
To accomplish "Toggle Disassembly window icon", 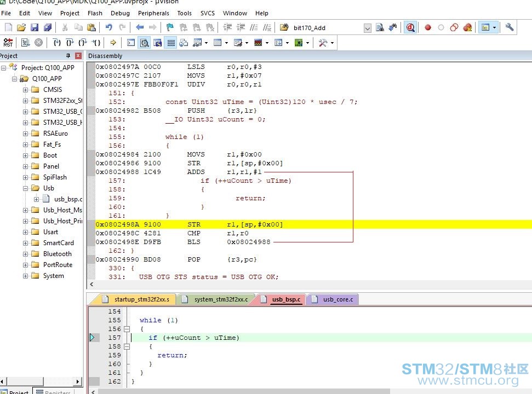I will click(144, 43).
